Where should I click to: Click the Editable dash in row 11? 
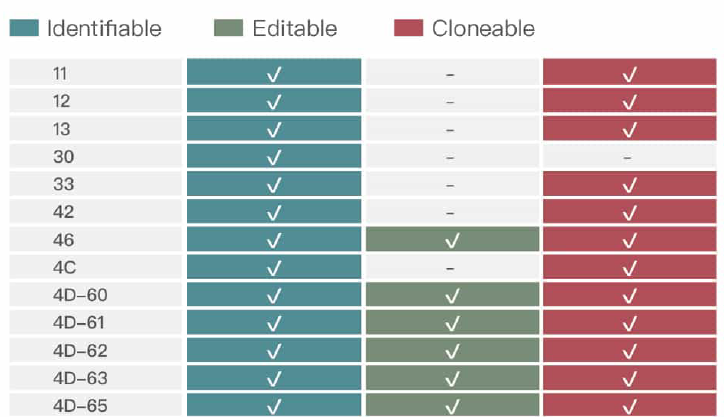pyautogui.click(x=450, y=74)
